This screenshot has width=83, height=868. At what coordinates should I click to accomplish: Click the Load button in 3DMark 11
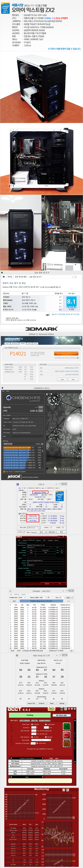coord(62,379)
